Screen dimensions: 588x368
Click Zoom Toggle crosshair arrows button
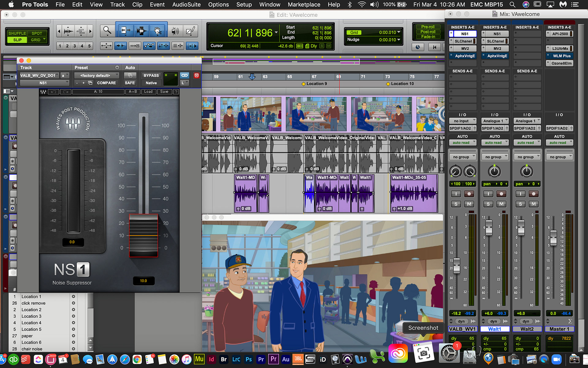(x=106, y=46)
